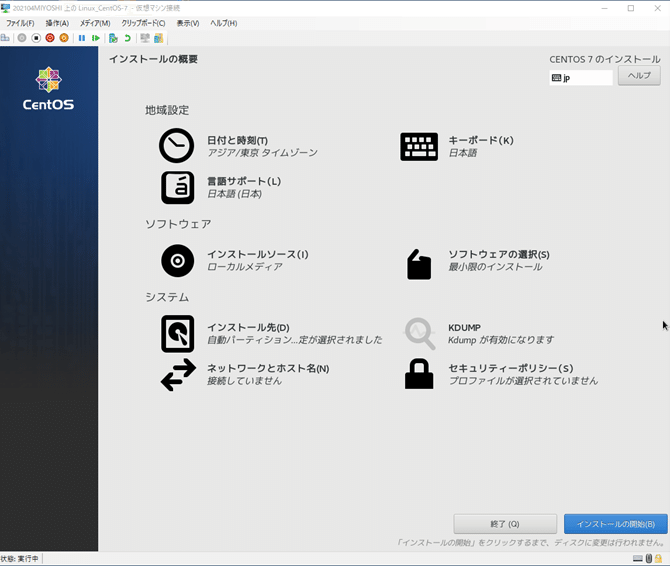This screenshot has height=566, width=670.
Task: Pause the virtual machine with the blue icon
Action: point(82,38)
